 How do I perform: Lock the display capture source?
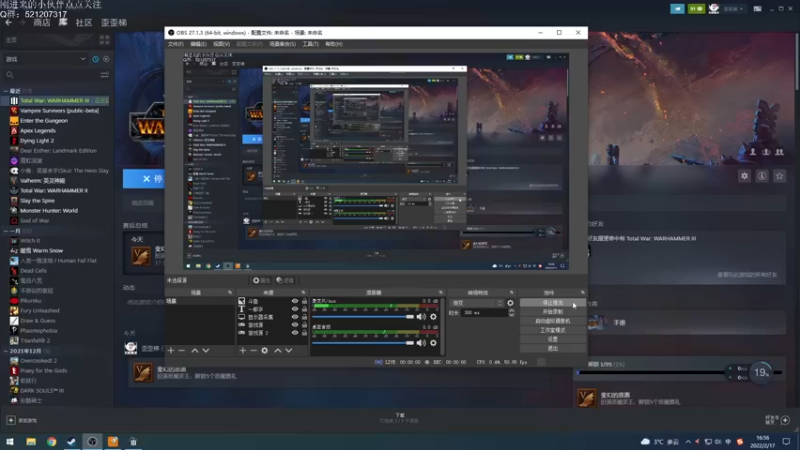tap(305, 317)
